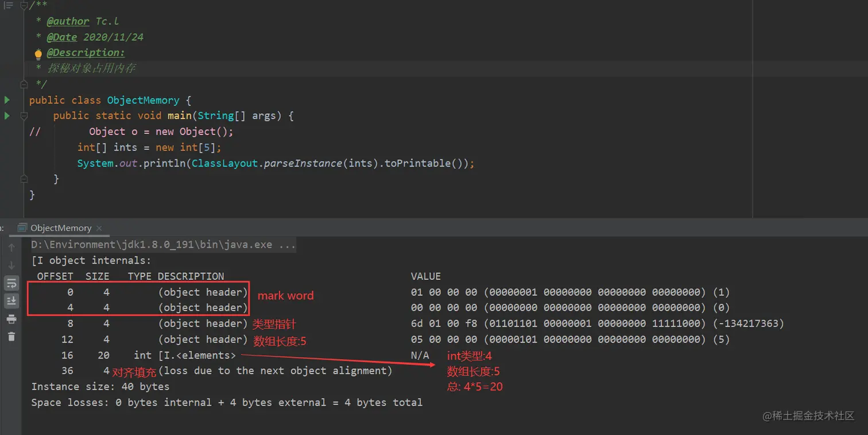This screenshot has width=868, height=435.
Task: Click the value '05 00 00 00' row
Action: click(x=571, y=340)
